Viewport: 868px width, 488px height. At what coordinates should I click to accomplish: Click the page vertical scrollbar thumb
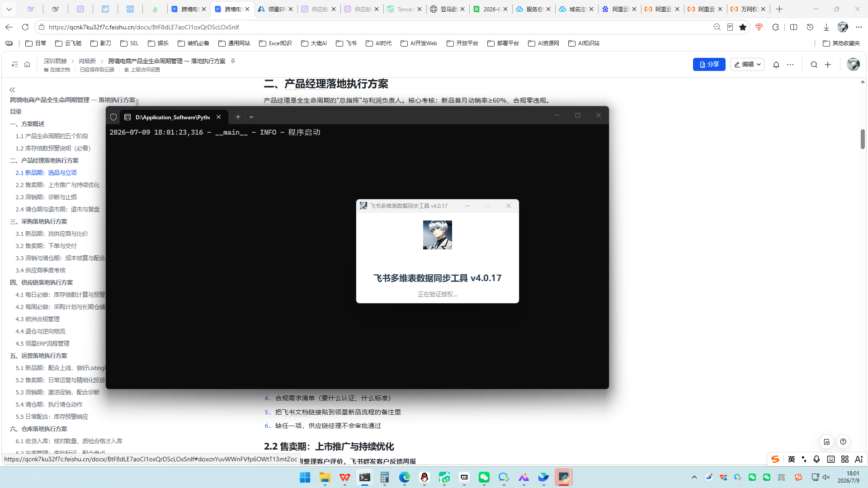pyautogui.click(x=863, y=139)
